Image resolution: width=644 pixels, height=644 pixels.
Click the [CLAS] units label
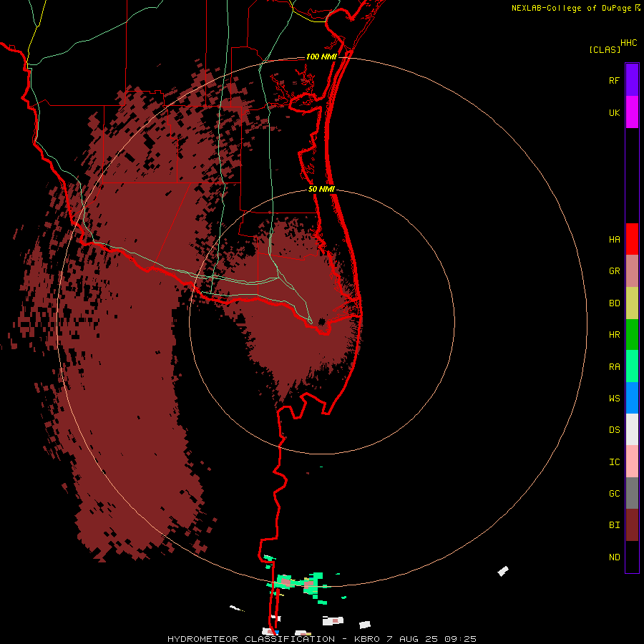coord(604,49)
